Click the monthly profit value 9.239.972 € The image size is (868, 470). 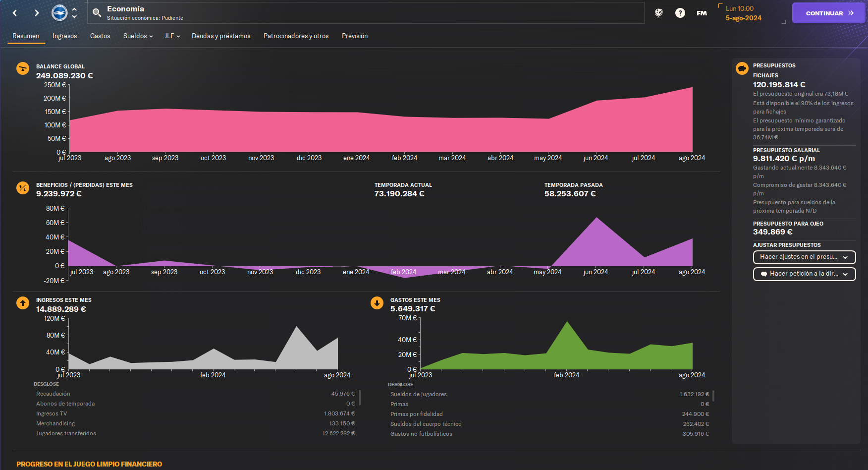58,194
